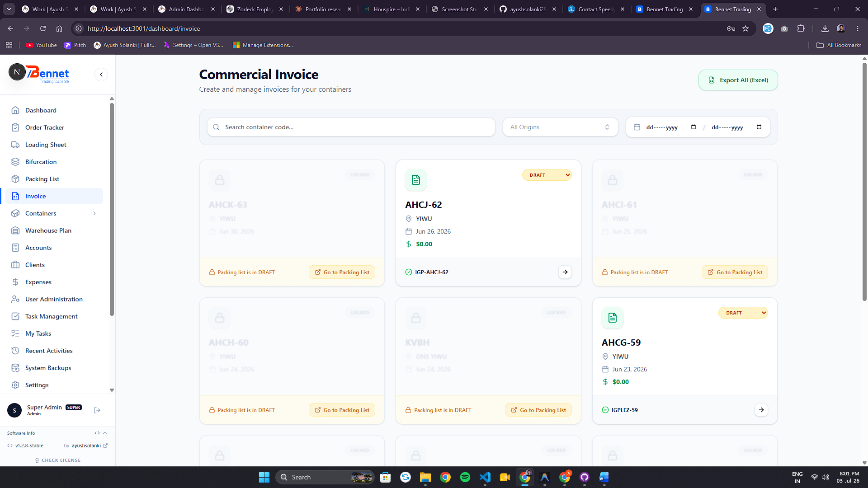Focus the Search container code field
Screen dimensions: 868x488
[x=351, y=127]
